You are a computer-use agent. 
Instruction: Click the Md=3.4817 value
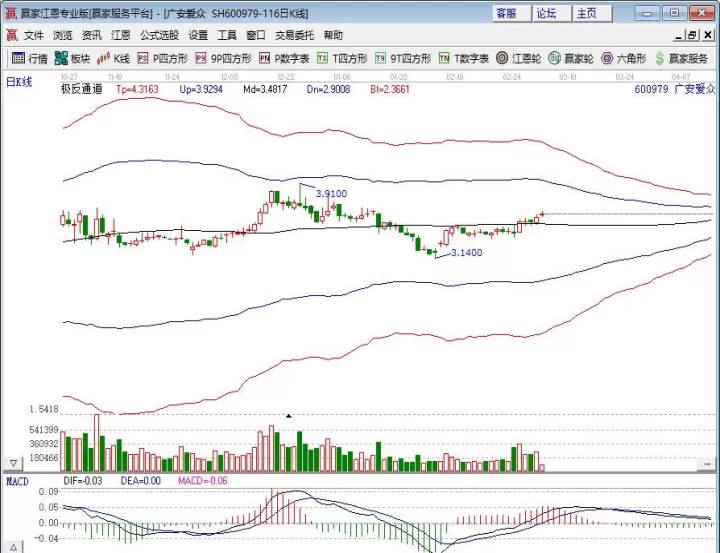point(265,89)
